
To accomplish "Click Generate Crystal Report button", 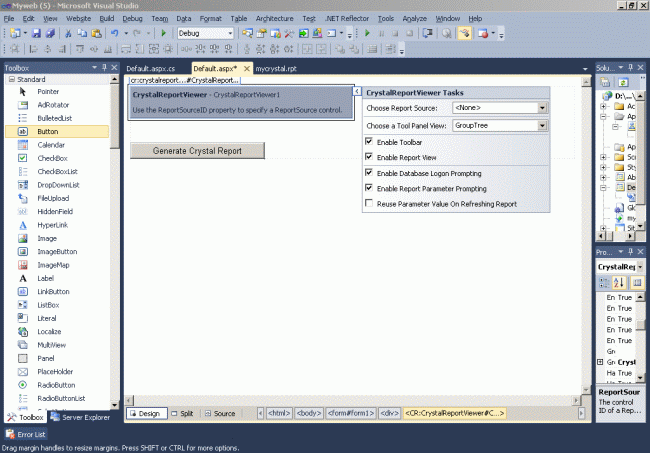I will [197, 151].
